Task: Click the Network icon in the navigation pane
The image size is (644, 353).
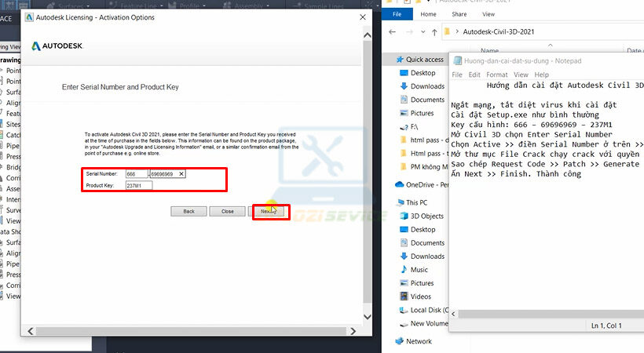Action: pyautogui.click(x=400, y=341)
